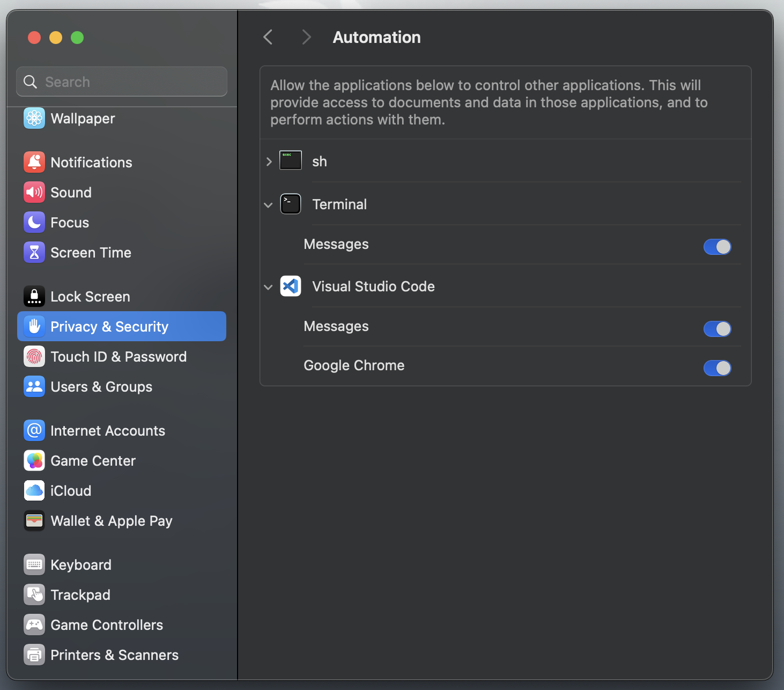Click 'Google Chrome' row label
Image resolution: width=784 pixels, height=690 pixels.
[x=354, y=365]
